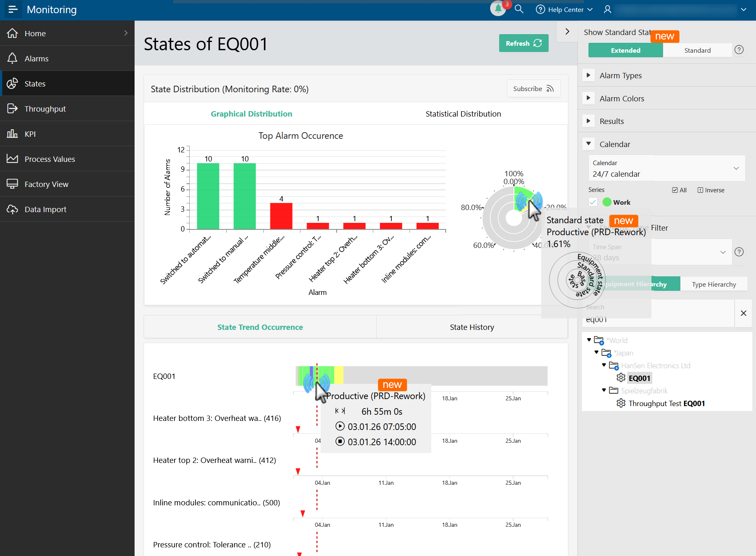The image size is (756, 556).
Task: Click the notification bell icon
Action: pyautogui.click(x=498, y=9)
